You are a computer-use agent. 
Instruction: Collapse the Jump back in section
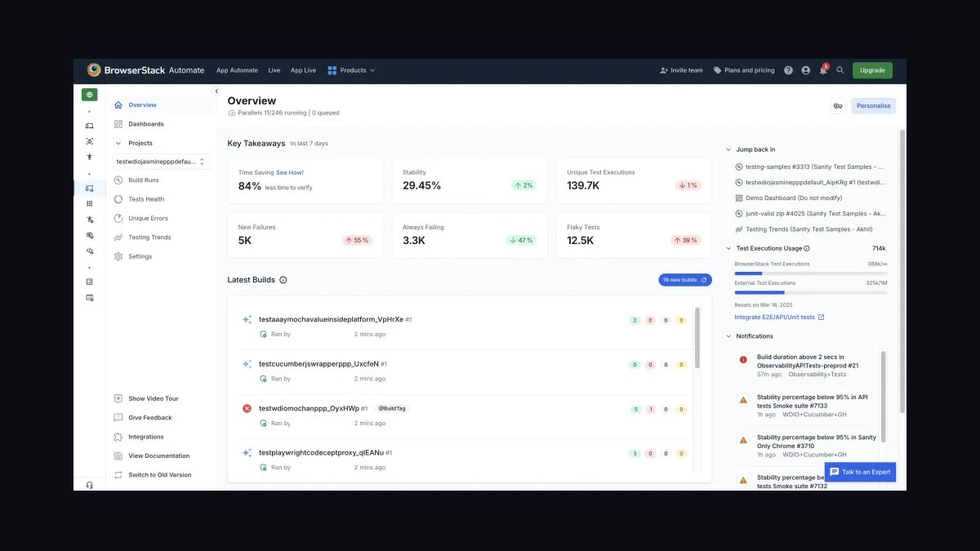[728, 149]
